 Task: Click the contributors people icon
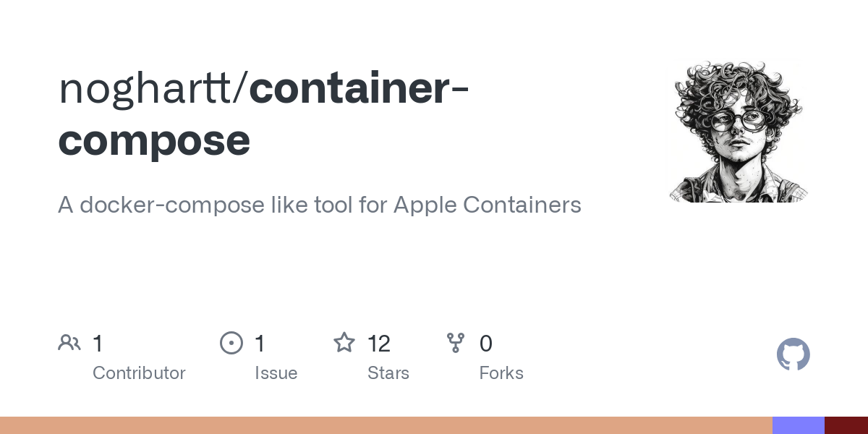coord(69,343)
